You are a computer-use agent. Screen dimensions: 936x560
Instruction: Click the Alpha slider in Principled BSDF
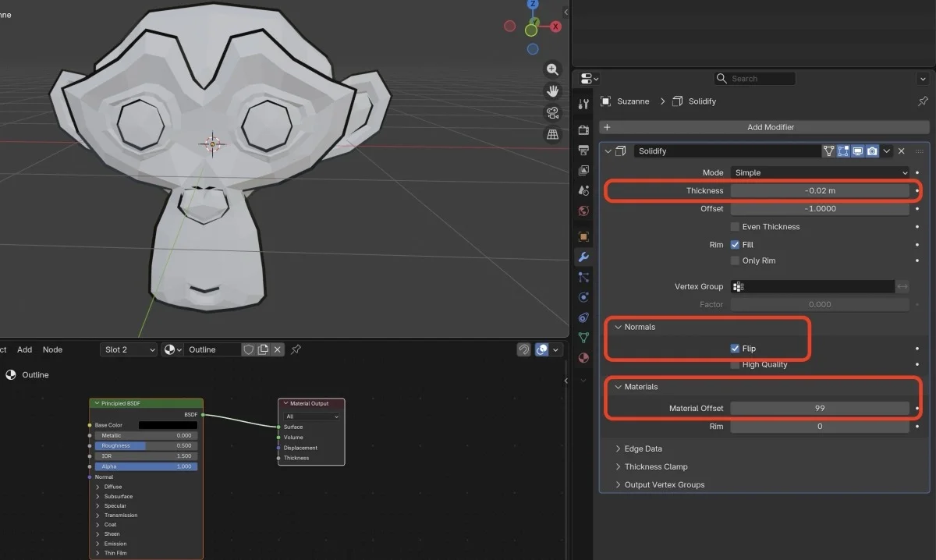146,466
